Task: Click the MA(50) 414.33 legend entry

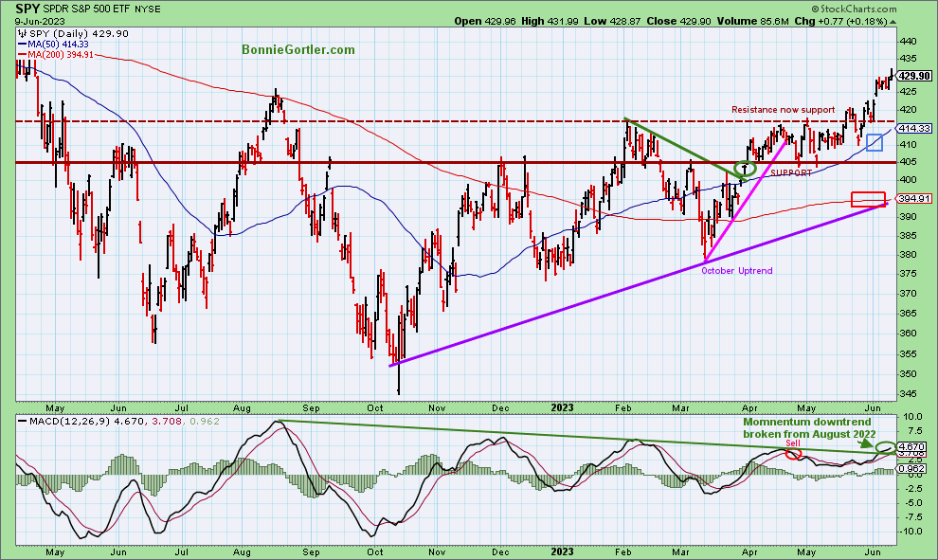Action: pos(58,45)
